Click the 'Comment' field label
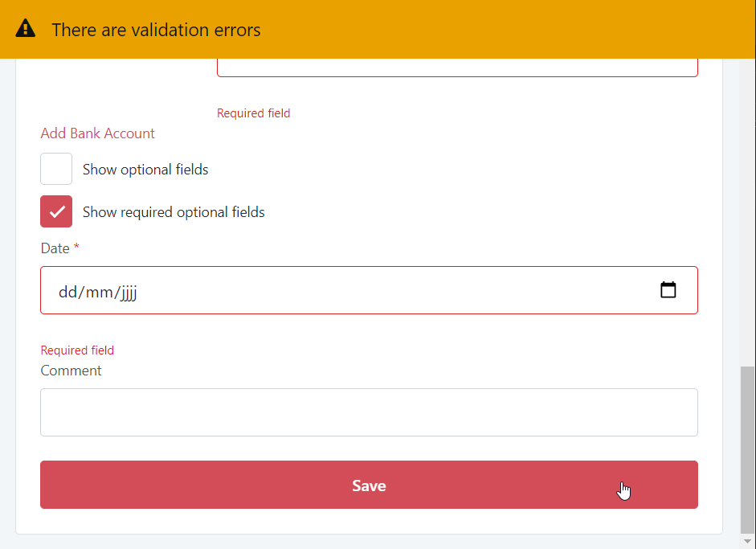The image size is (756, 549). [x=71, y=371]
